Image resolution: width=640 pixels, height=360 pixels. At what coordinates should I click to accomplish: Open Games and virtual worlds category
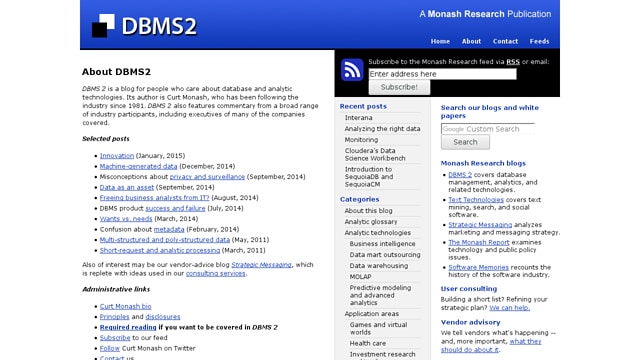[378, 329]
